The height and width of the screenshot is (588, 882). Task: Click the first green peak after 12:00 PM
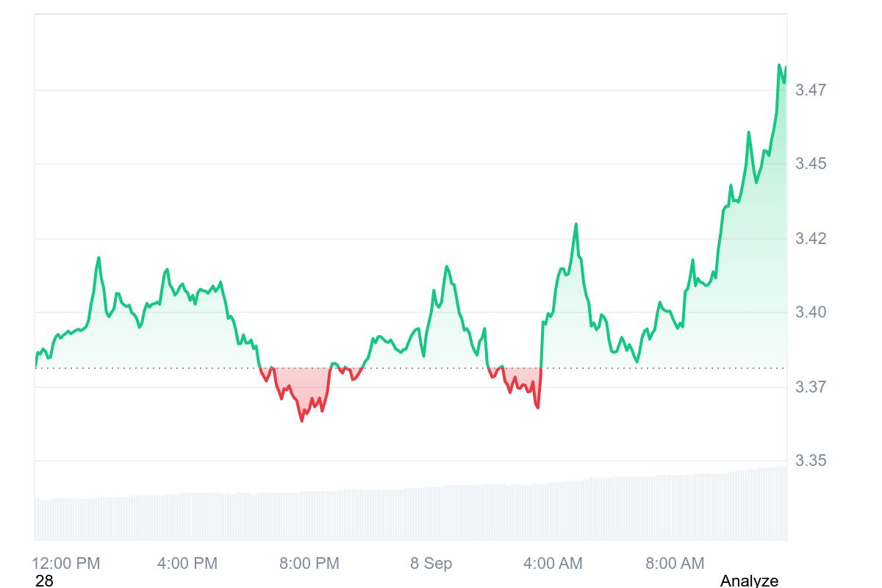tap(98, 258)
